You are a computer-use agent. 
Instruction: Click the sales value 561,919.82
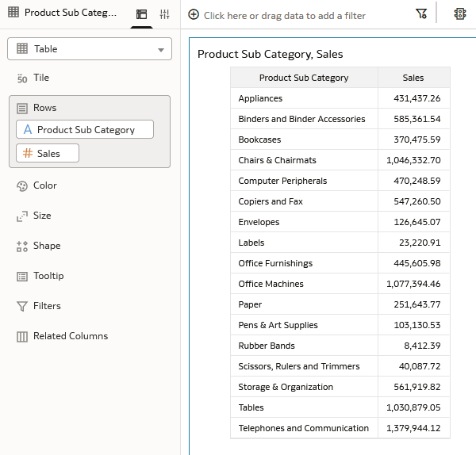(417, 387)
